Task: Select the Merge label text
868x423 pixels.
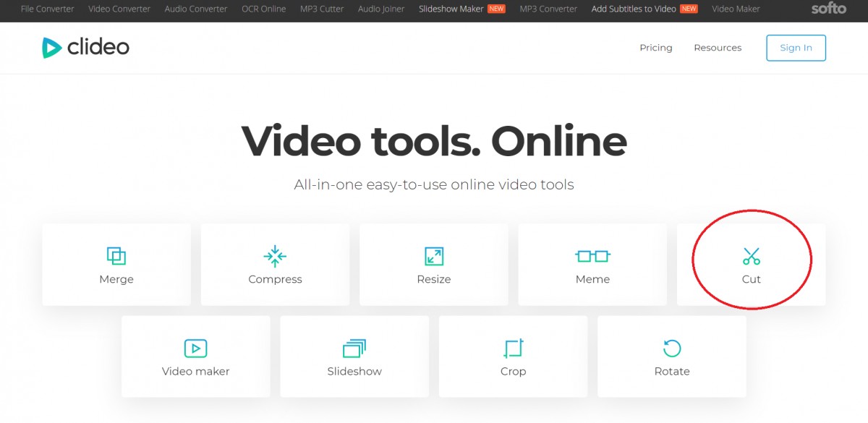Action: click(x=116, y=279)
